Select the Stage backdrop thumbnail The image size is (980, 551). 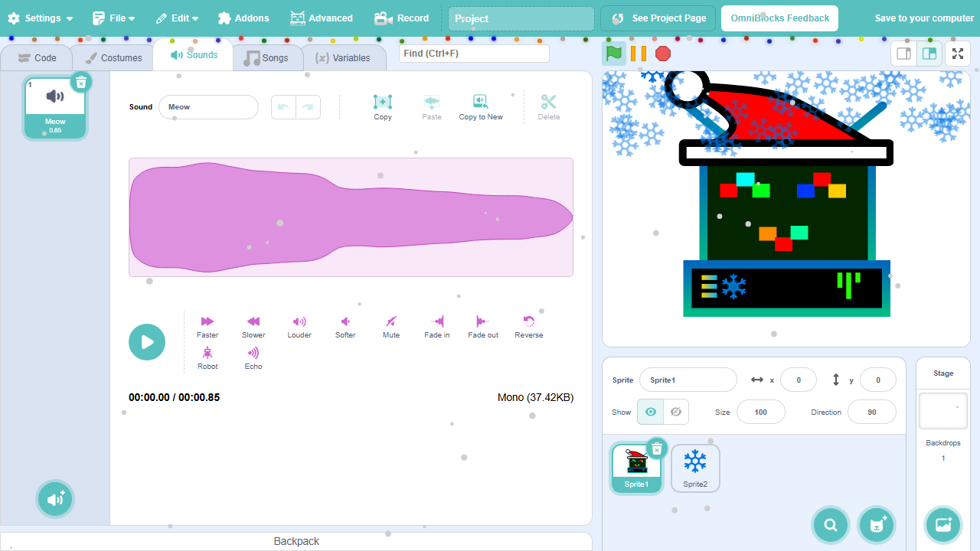943,411
